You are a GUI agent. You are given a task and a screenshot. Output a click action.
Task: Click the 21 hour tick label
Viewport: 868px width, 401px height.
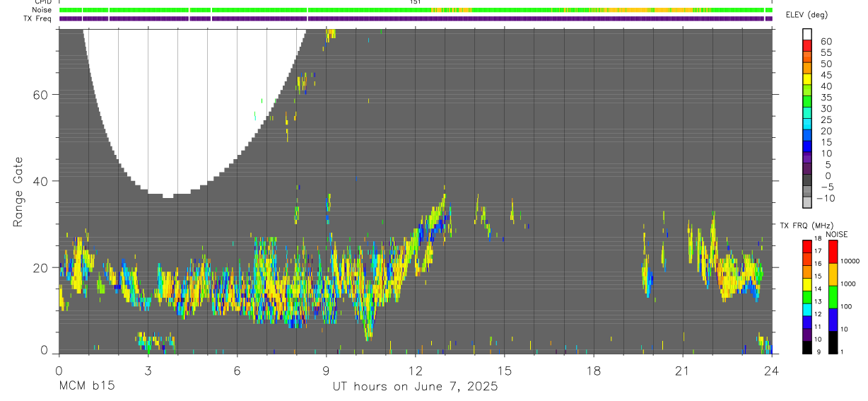(683, 370)
